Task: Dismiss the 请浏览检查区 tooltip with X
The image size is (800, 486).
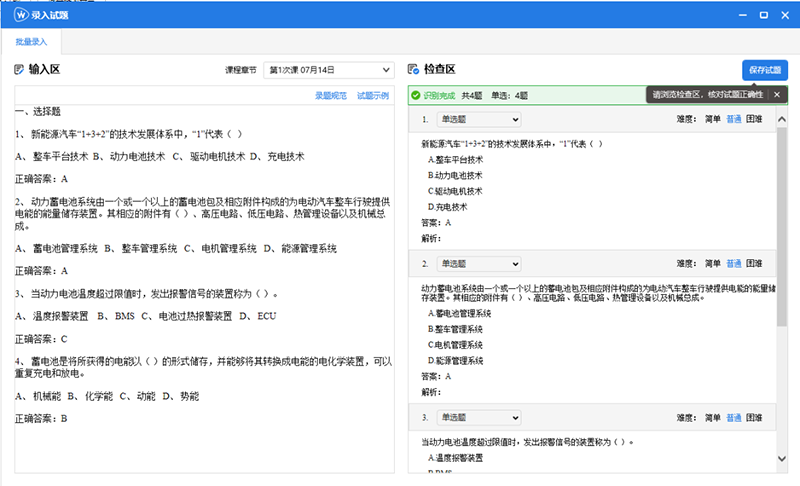Action: click(x=777, y=94)
